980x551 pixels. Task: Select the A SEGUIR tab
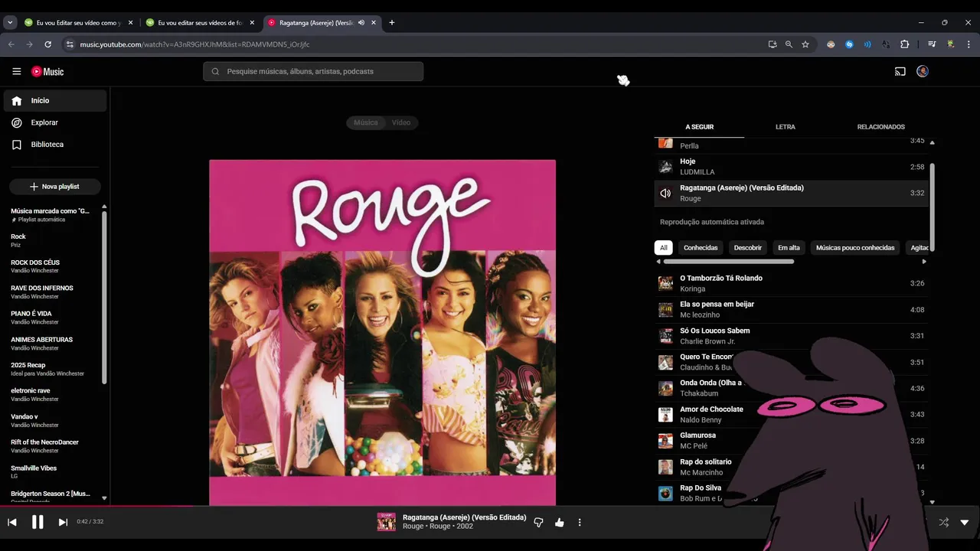(x=699, y=127)
